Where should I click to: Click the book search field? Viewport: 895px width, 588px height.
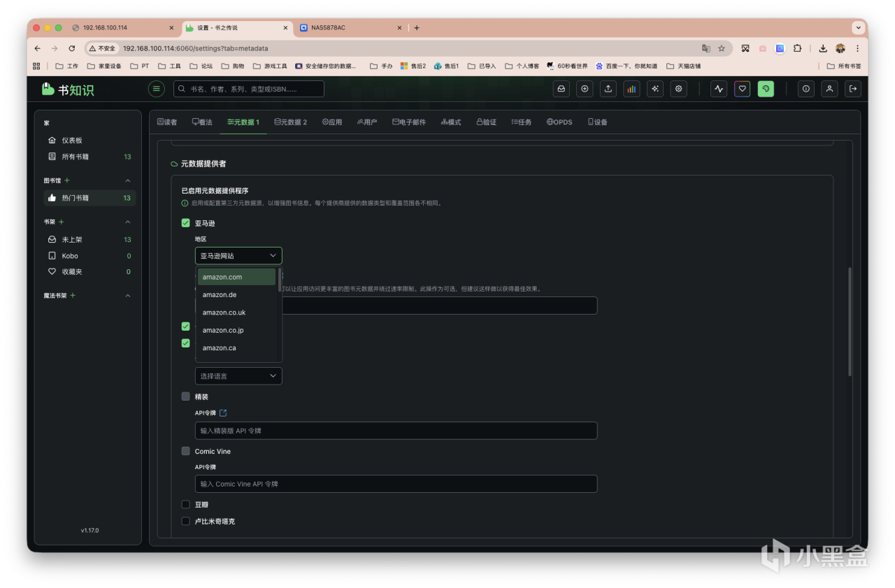249,89
